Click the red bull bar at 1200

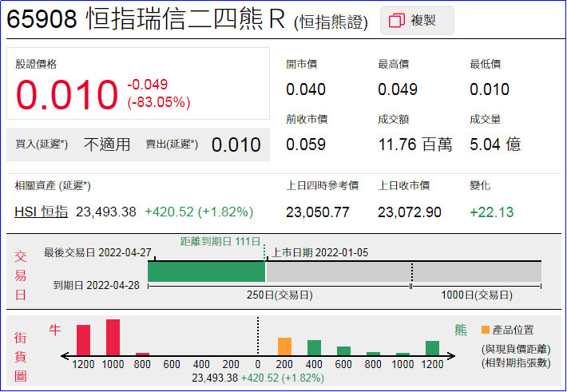click(x=84, y=340)
